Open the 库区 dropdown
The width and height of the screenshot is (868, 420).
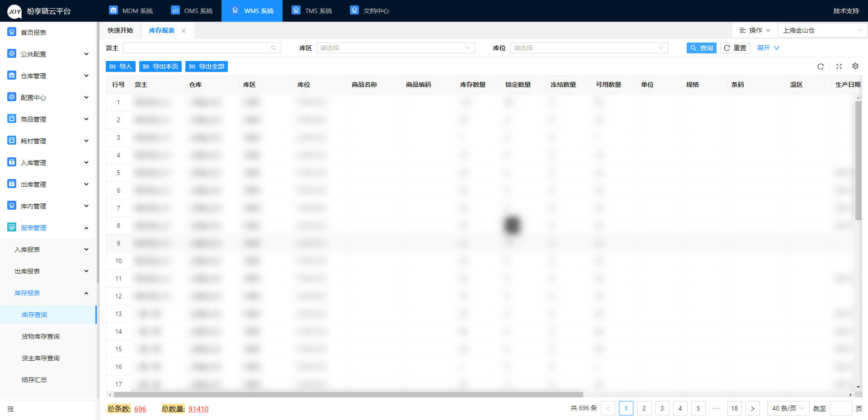(x=396, y=48)
